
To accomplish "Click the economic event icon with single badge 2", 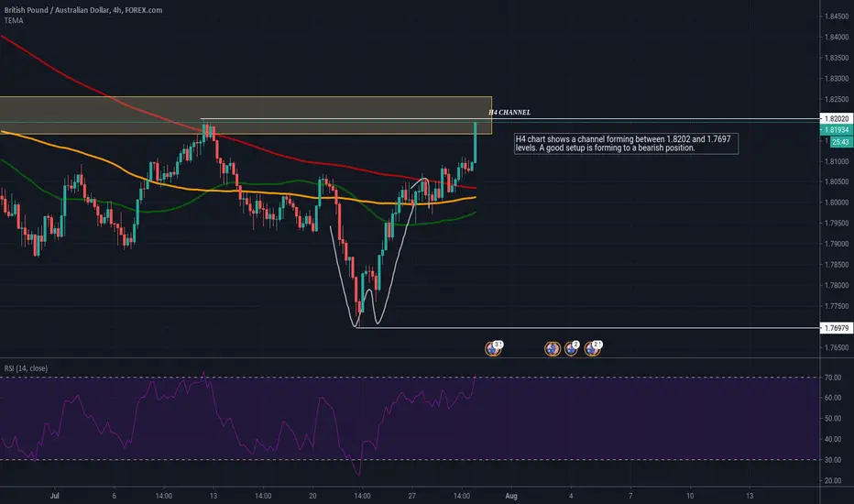I will (572, 347).
